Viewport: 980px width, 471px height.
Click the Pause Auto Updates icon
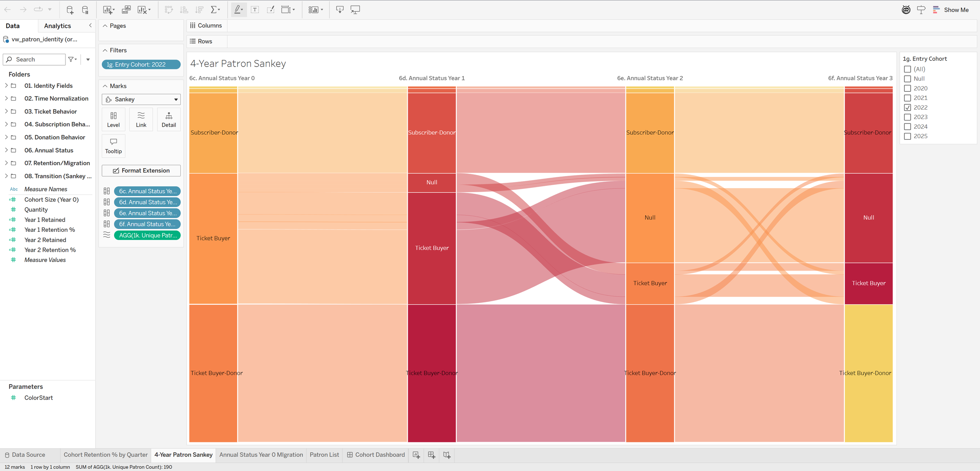[85, 10]
